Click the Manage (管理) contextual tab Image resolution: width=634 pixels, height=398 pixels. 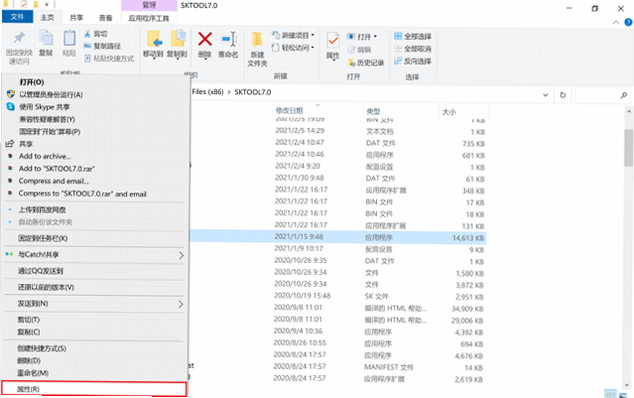coord(149,5)
